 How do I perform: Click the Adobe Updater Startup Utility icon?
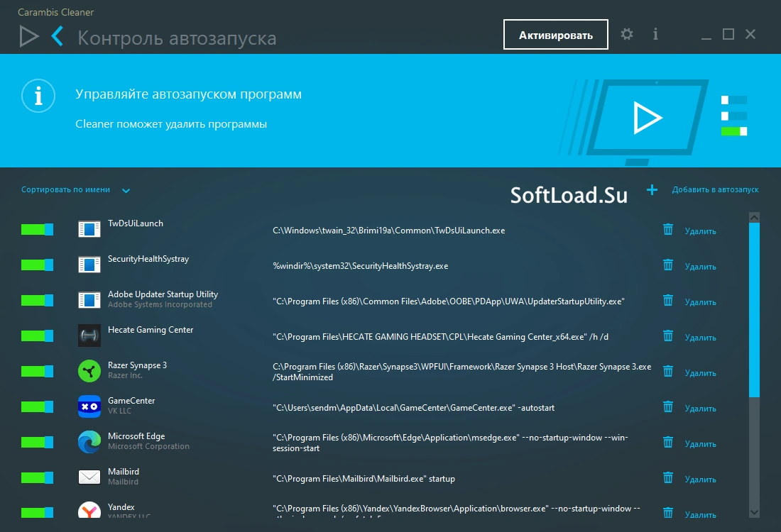pos(89,300)
